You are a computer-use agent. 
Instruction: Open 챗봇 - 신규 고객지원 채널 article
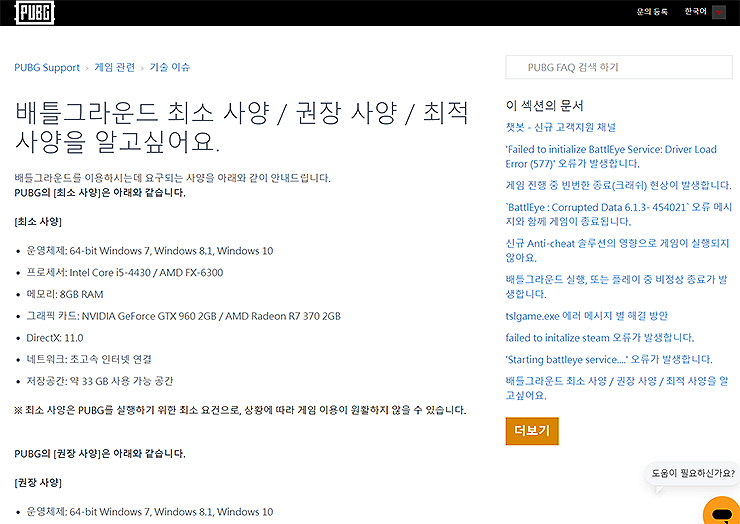[x=560, y=127]
